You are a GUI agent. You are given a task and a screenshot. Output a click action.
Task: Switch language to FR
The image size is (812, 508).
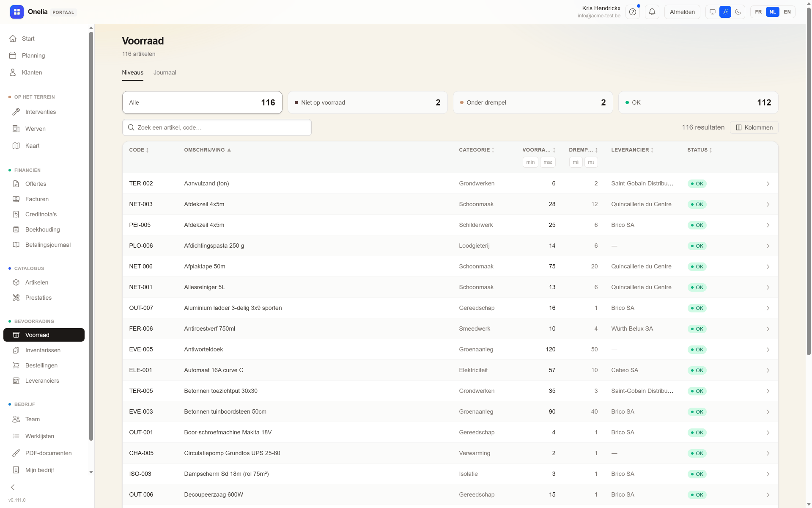[x=758, y=12]
